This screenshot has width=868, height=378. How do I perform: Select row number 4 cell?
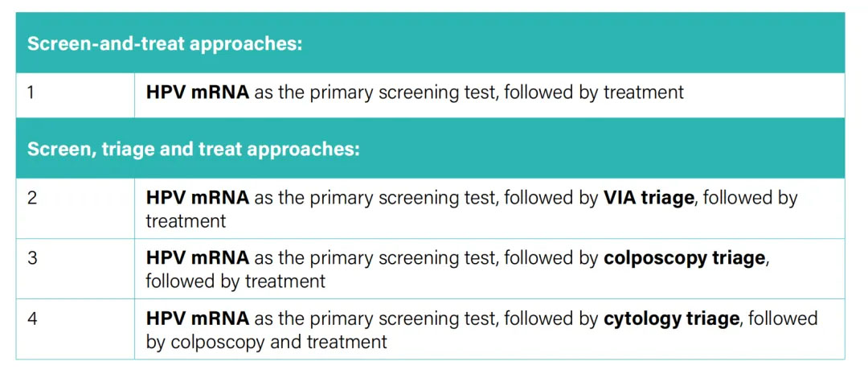[x=76, y=329]
